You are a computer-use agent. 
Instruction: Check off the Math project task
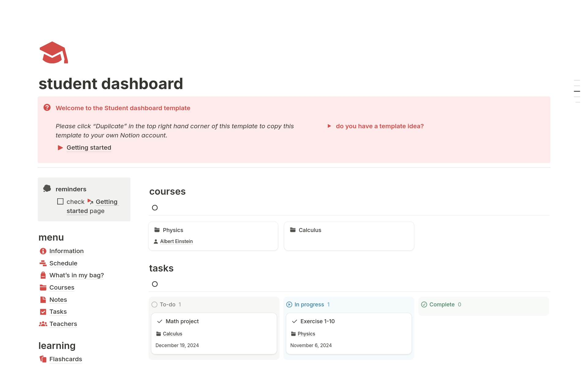(x=160, y=321)
